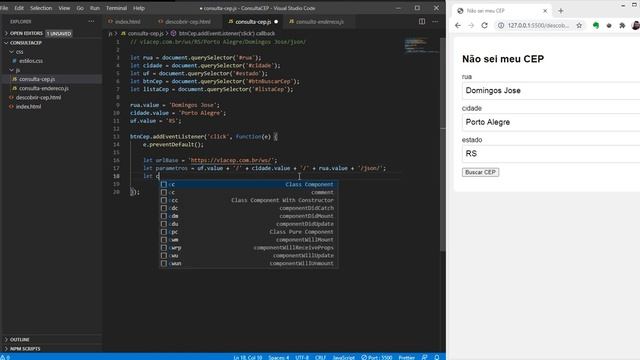The height and width of the screenshot is (360, 640).
Task: Open consulta-endereco.js in the explorer tree
Action: pyautogui.click(x=44, y=88)
